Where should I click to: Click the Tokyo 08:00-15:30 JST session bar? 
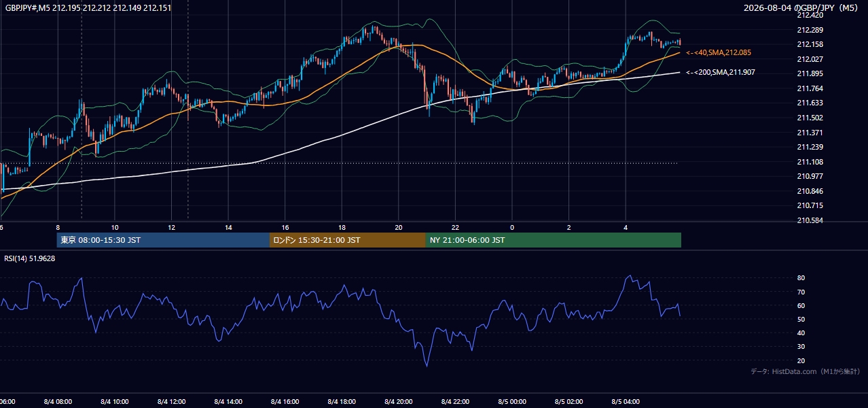[x=163, y=240]
